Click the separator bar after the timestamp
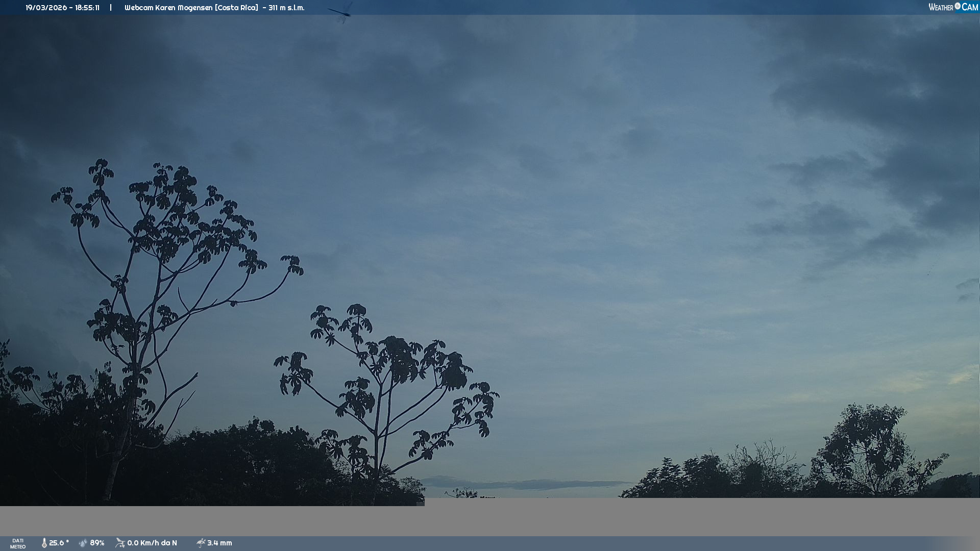 pos(111,8)
